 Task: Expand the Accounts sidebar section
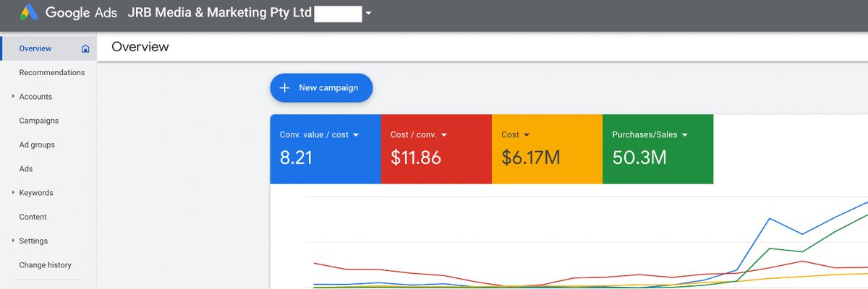13,96
